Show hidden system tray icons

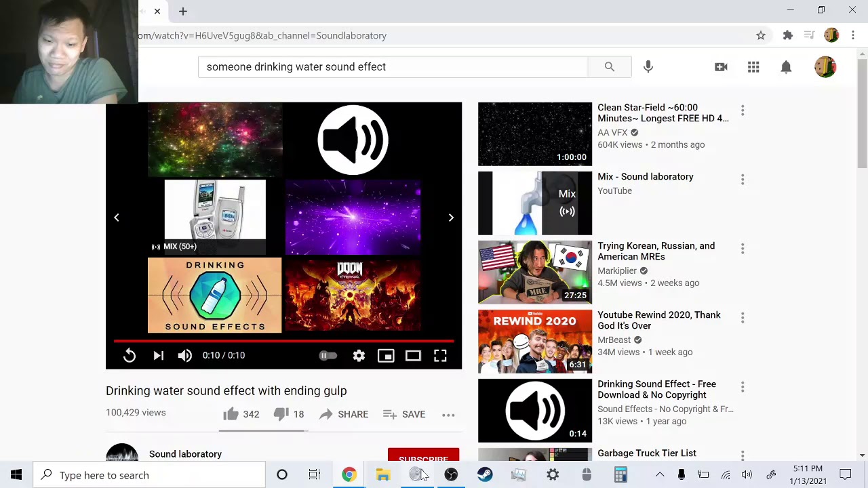[660, 475]
